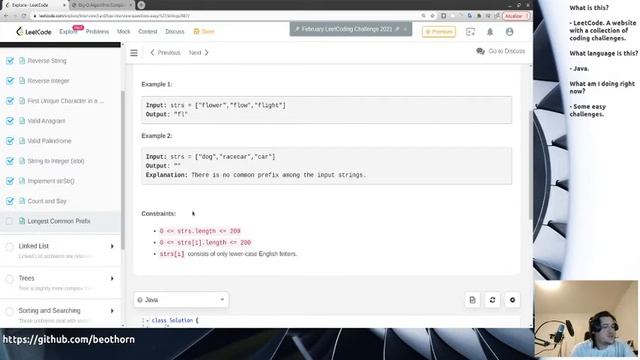Open the user profile avatar icon
640x360 pixels.
point(509,31)
